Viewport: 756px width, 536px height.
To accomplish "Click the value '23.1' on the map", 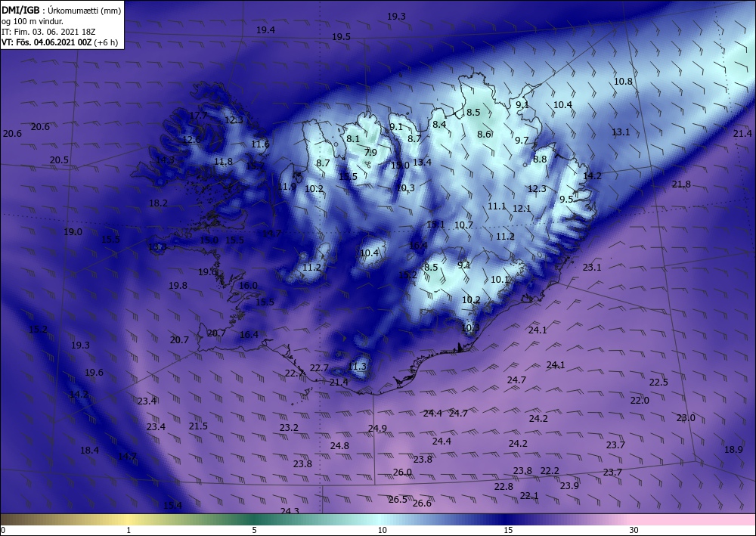I will pos(592,268).
